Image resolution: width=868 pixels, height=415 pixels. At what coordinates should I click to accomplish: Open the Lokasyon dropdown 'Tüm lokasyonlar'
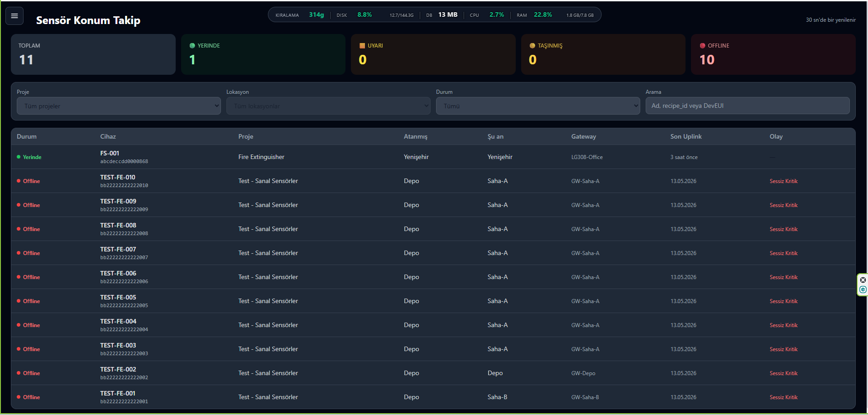(328, 106)
